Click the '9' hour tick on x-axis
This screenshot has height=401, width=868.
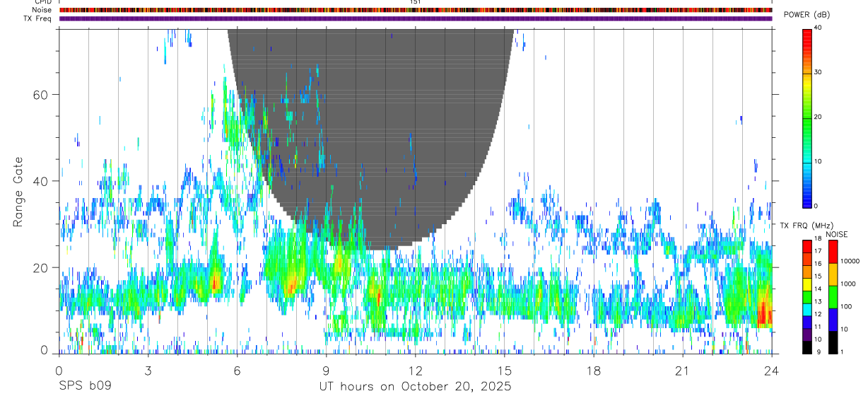[x=326, y=370]
